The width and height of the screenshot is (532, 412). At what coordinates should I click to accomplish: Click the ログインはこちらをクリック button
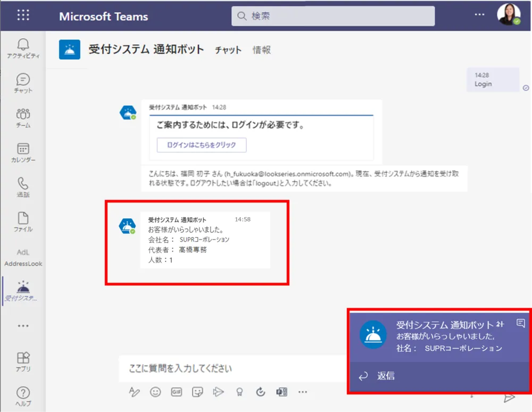[201, 145]
